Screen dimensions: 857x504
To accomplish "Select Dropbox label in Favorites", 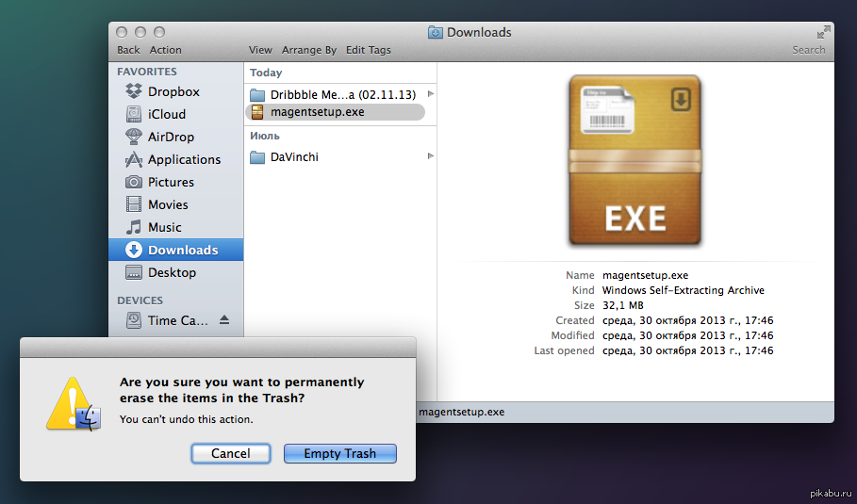I will point(173,91).
